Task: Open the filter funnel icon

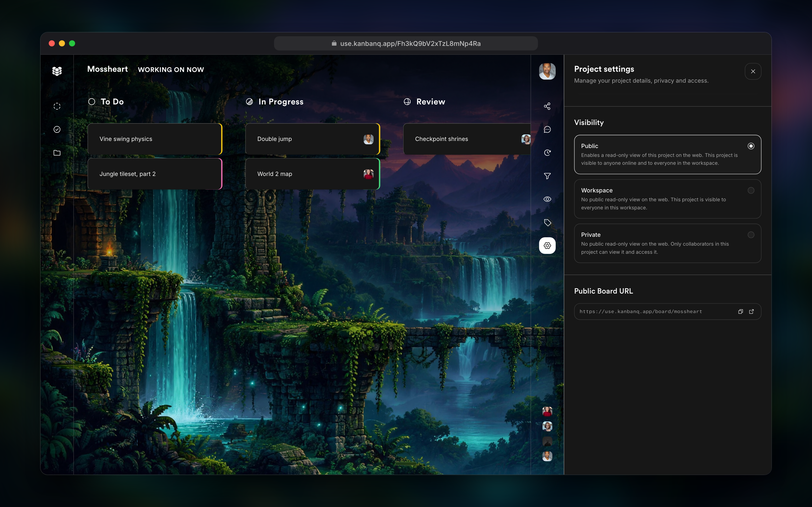Action: tap(547, 176)
